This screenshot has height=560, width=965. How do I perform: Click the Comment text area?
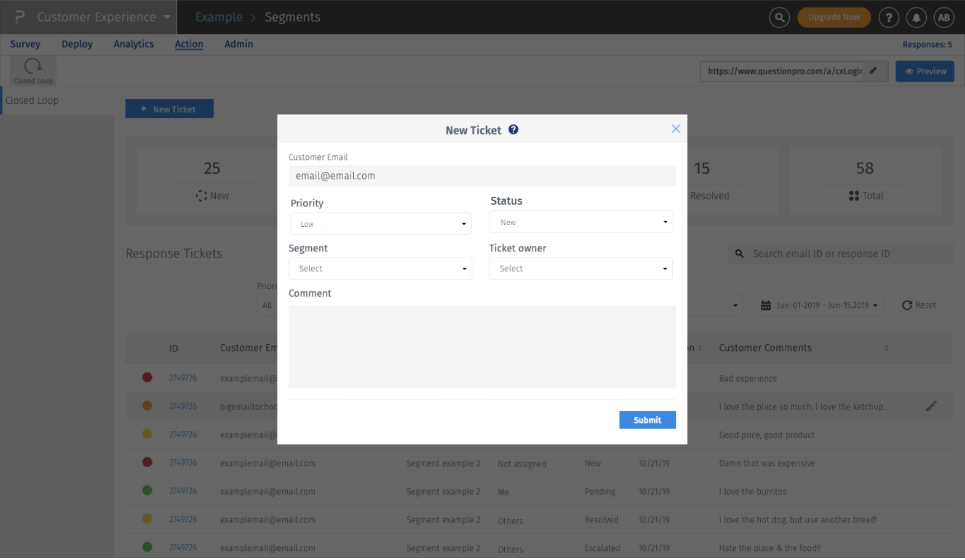pyautogui.click(x=482, y=347)
